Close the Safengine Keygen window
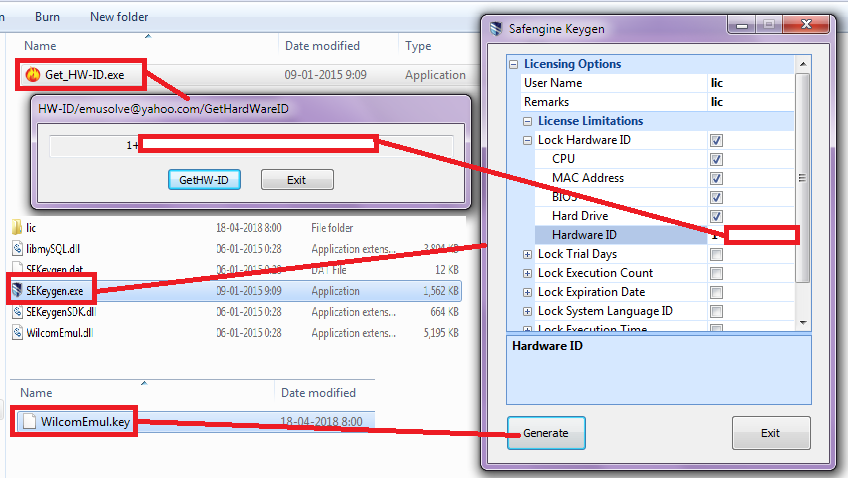 [806, 24]
